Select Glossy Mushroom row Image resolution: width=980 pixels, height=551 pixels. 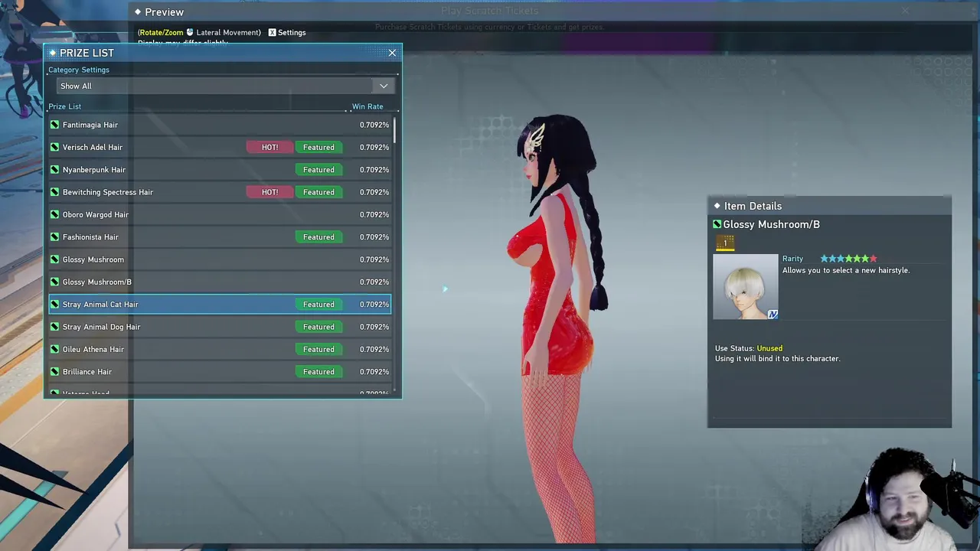[220, 259]
